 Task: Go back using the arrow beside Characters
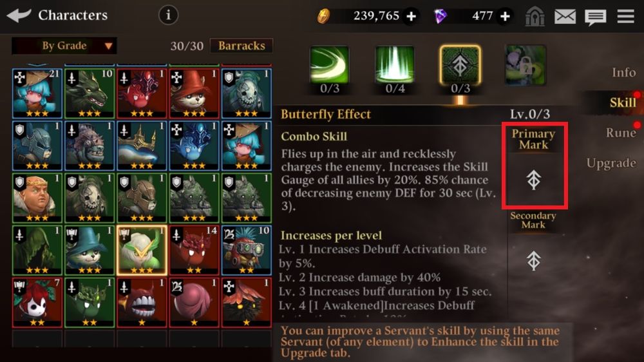tap(19, 15)
